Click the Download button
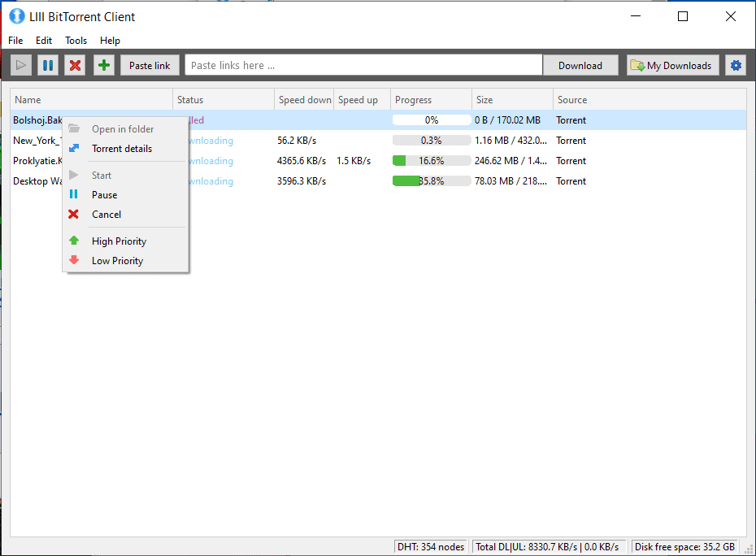This screenshot has width=756, height=556. tap(580, 65)
